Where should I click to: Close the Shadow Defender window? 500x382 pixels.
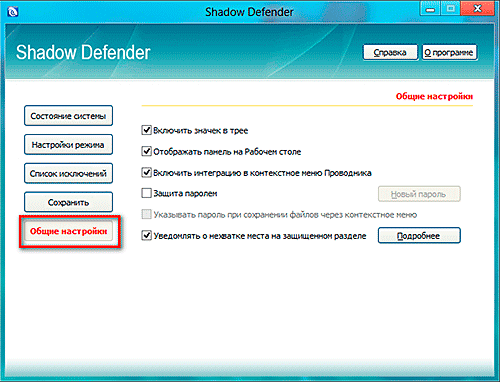pos(477,9)
